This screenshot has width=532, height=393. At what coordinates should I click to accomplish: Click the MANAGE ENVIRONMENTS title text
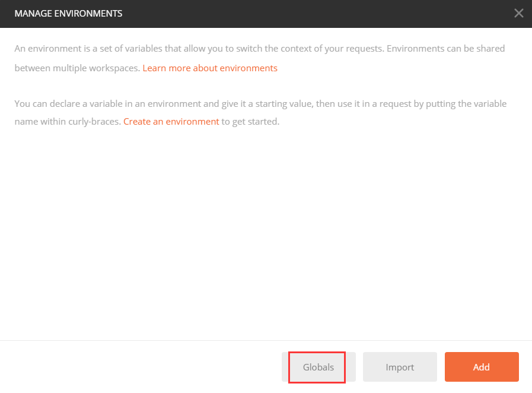[x=68, y=13]
